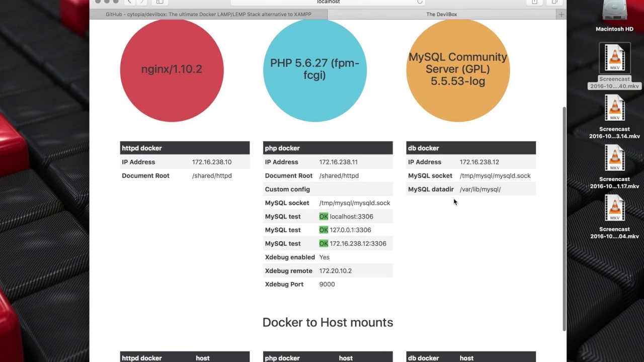Click OK badge next to 172.16.238.12:3306

click(x=324, y=243)
